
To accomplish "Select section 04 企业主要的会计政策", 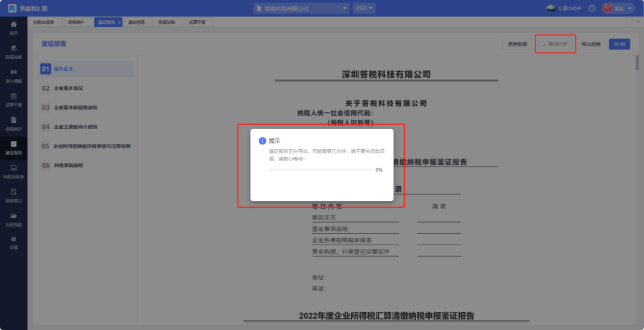I will coord(86,127).
